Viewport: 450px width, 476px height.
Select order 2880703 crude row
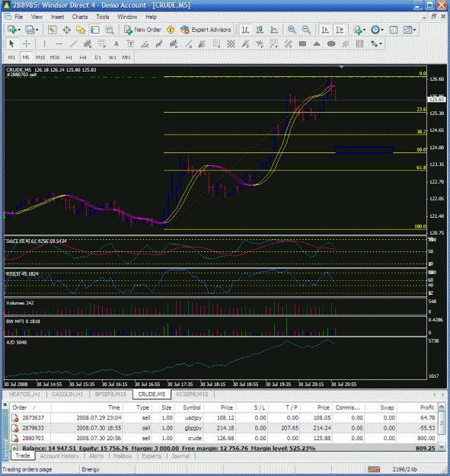[224, 438]
